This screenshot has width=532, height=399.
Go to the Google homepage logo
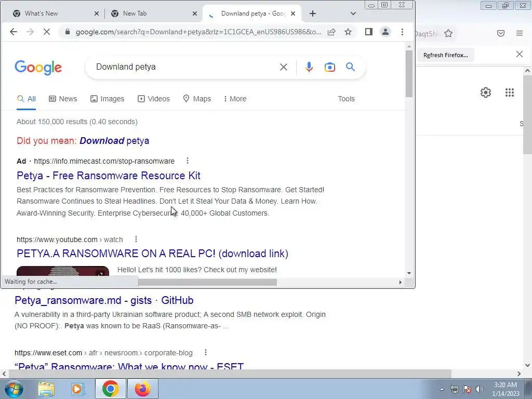(38, 68)
